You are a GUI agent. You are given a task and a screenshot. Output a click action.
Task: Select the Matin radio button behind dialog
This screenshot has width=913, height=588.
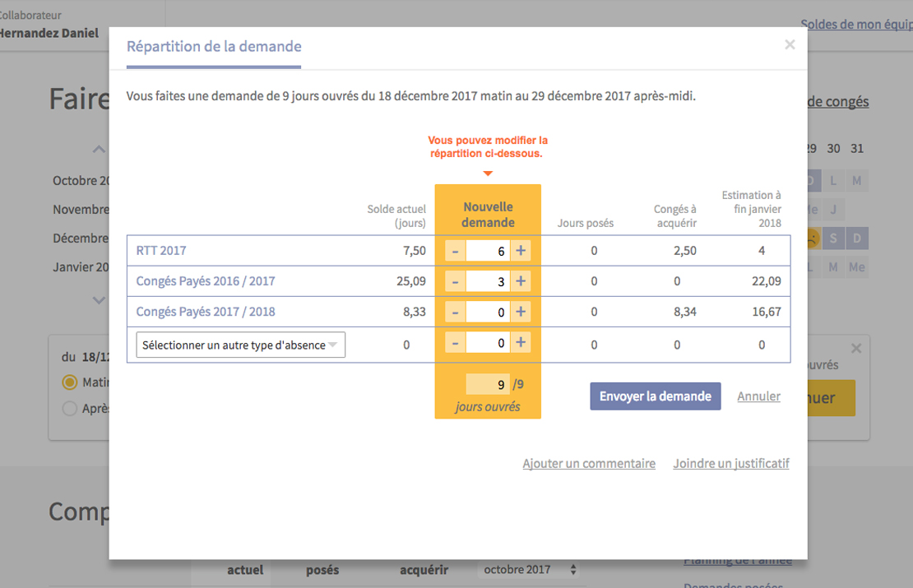pyautogui.click(x=70, y=382)
